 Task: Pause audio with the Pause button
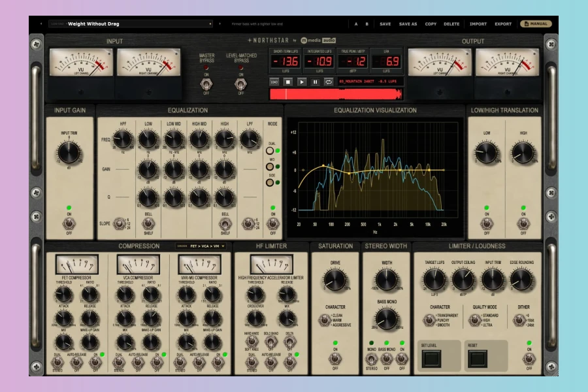315,82
